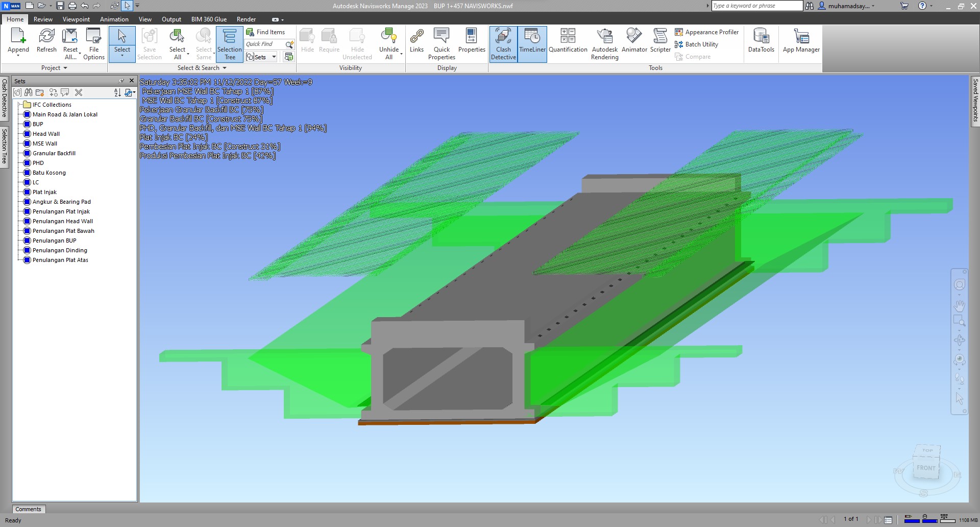
Task: Toggle auto-hide pin on Sets panel
Action: coord(121,81)
